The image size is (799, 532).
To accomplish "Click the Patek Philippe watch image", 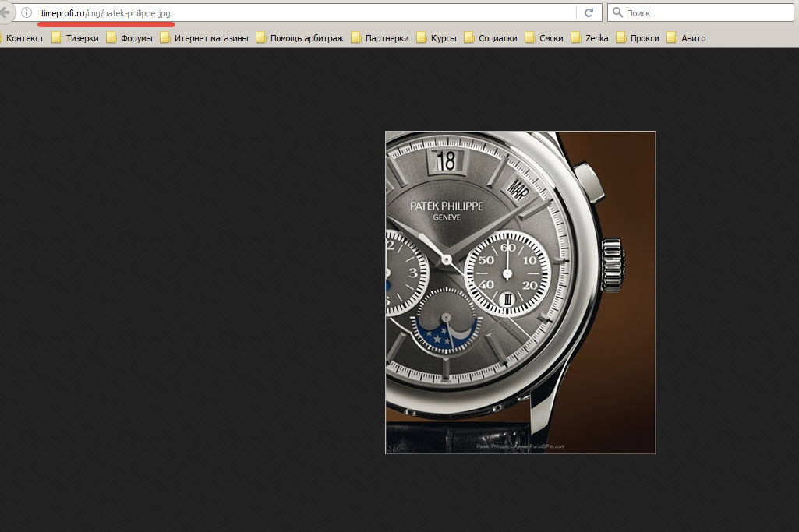I will [520, 292].
